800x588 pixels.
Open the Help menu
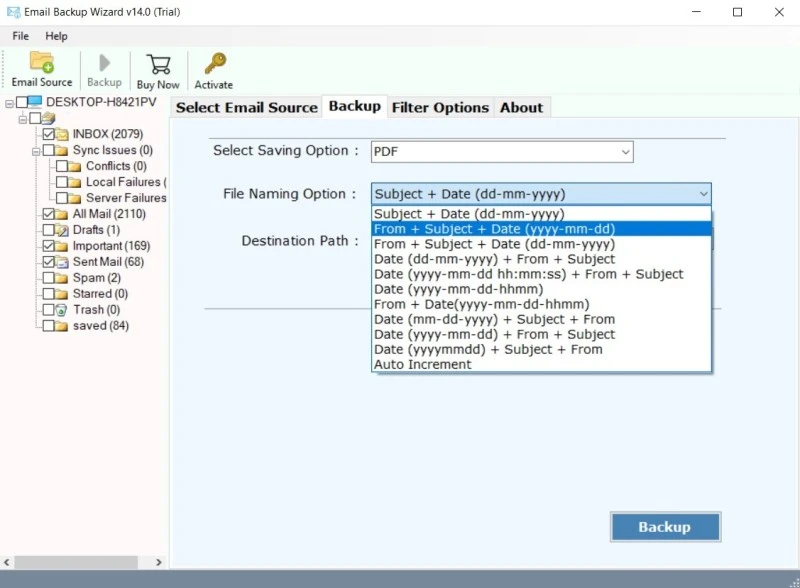tap(56, 36)
